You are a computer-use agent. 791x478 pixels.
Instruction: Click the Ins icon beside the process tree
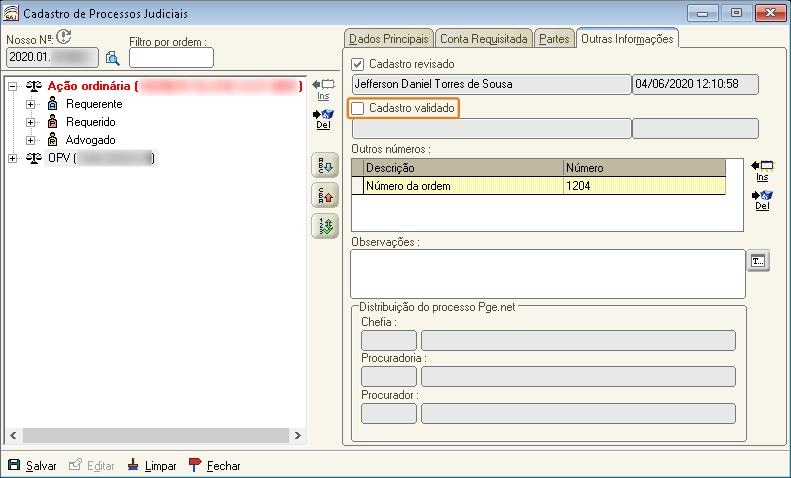323,90
